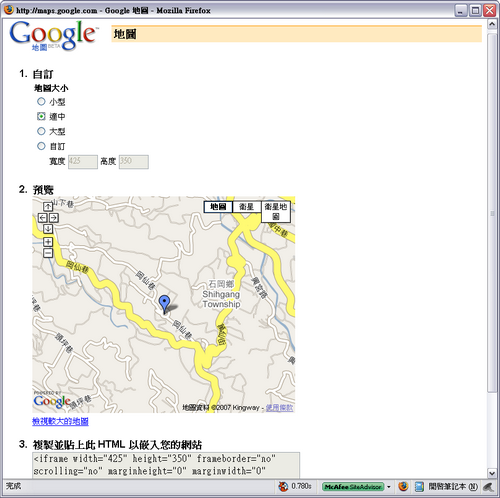Pan the map left with the arrow button

[x=42, y=218]
